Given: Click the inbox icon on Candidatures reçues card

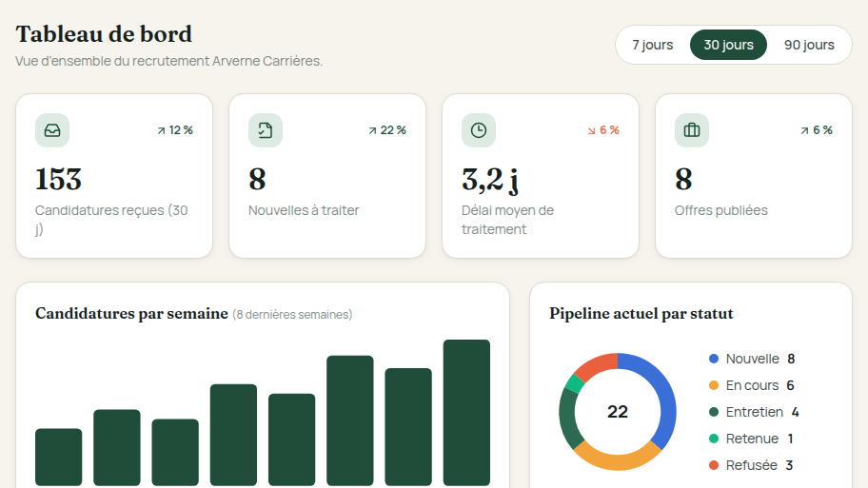Looking at the screenshot, I should coord(52,130).
